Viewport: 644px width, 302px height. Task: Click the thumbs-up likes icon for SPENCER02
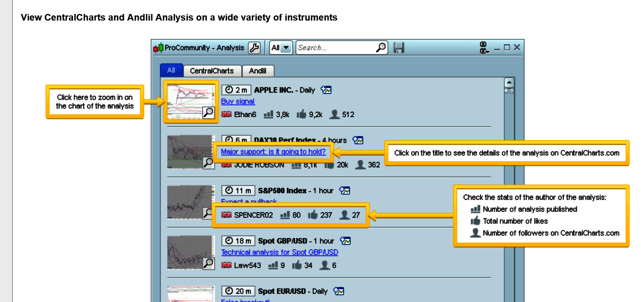[x=313, y=215]
